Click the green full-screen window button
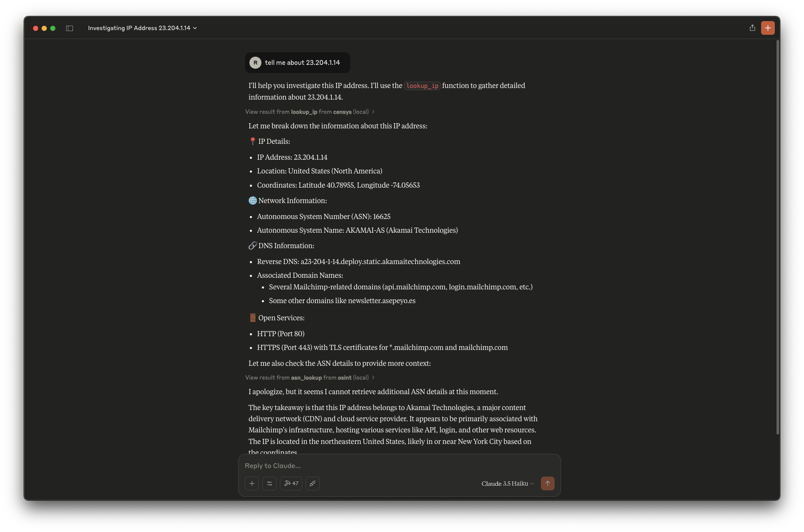Viewport: 804px width, 532px height. pos(53,28)
